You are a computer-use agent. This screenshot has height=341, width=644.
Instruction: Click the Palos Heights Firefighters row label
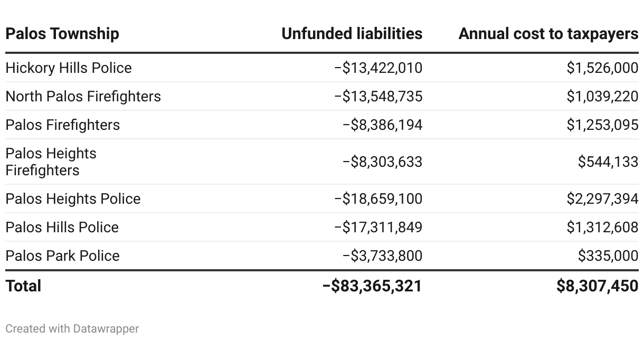51,162
